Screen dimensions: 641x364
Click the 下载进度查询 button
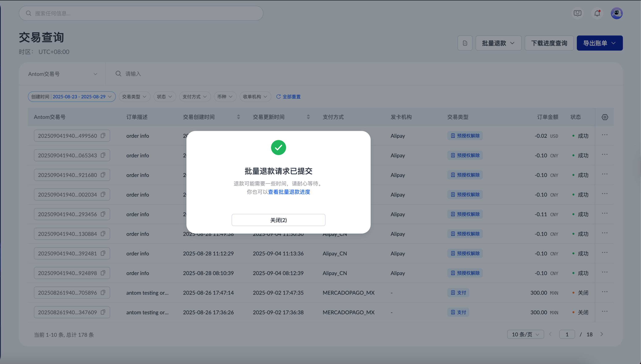point(549,43)
